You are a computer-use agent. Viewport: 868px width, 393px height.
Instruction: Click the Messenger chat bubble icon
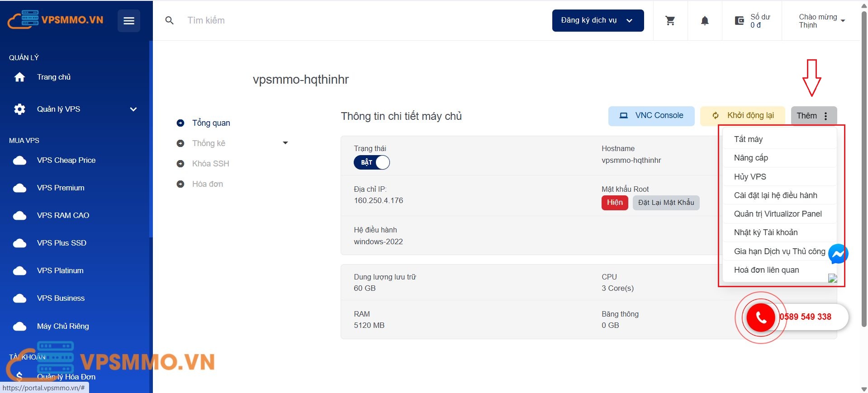838,254
